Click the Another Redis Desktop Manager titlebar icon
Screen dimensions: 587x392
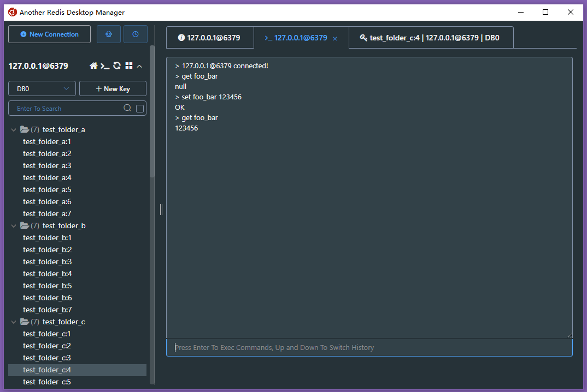(11, 11)
